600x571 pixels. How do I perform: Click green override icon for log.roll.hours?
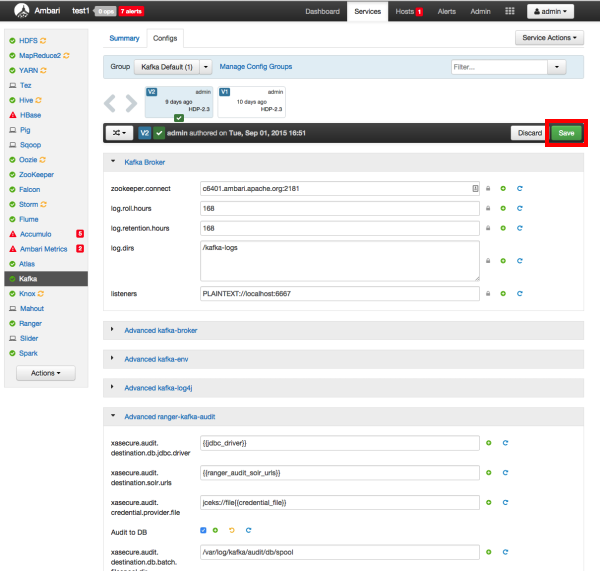(503, 209)
